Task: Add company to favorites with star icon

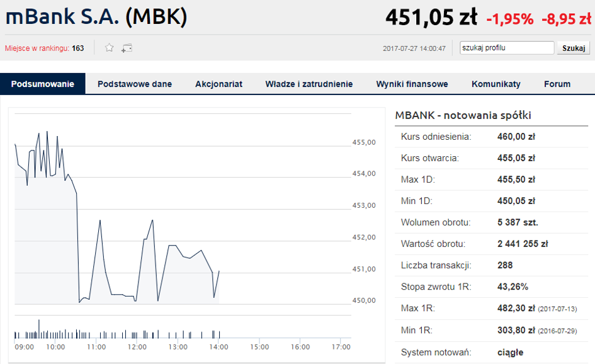Action: point(110,48)
